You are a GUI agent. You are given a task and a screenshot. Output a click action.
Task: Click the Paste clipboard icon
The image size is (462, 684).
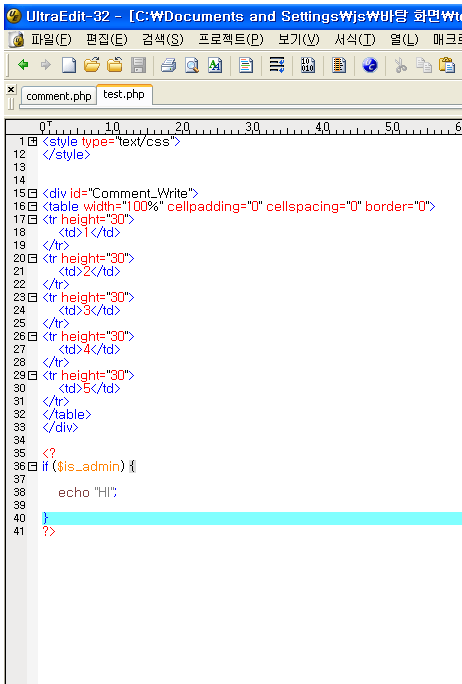tap(447, 65)
